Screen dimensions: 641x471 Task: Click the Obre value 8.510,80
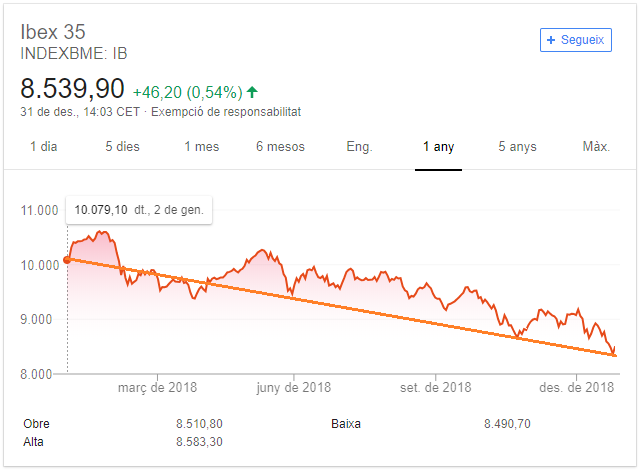(x=199, y=424)
